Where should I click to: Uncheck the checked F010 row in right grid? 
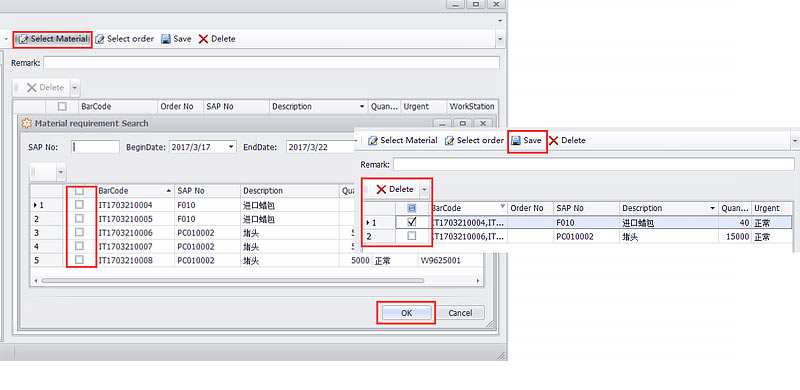pos(412,222)
